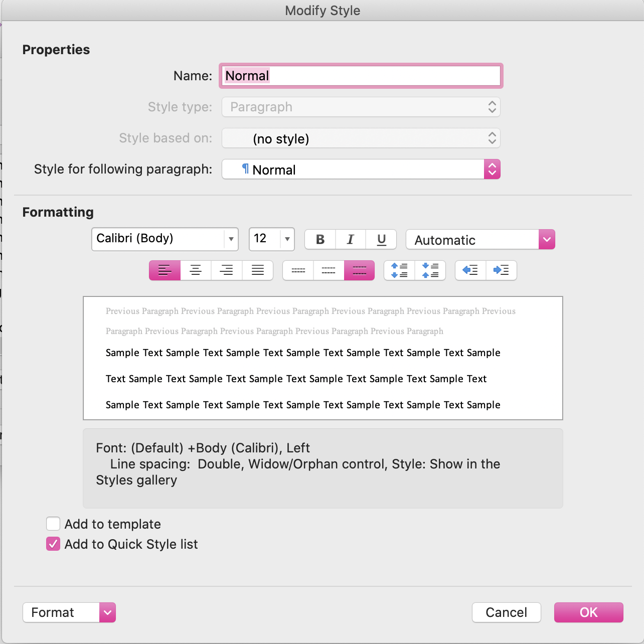Click in the style Name field
This screenshot has height=644, width=644.
pos(361,76)
